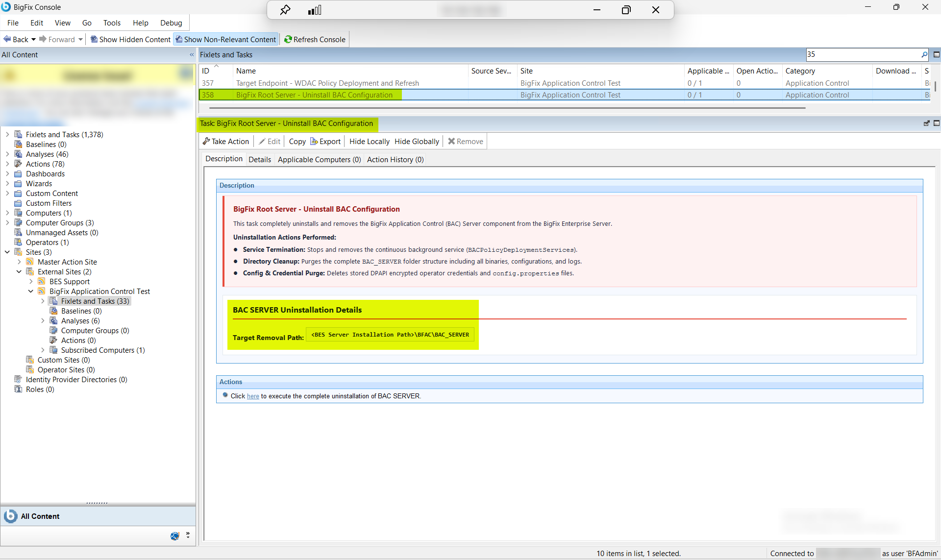This screenshot has width=941, height=560.
Task: Select Master Action Site
Action: click(x=67, y=262)
